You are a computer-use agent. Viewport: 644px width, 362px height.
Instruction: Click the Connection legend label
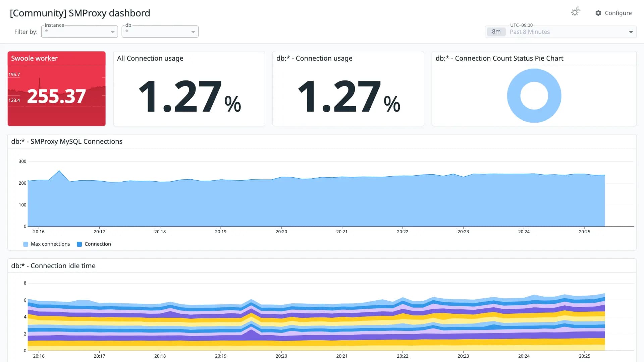click(98, 244)
